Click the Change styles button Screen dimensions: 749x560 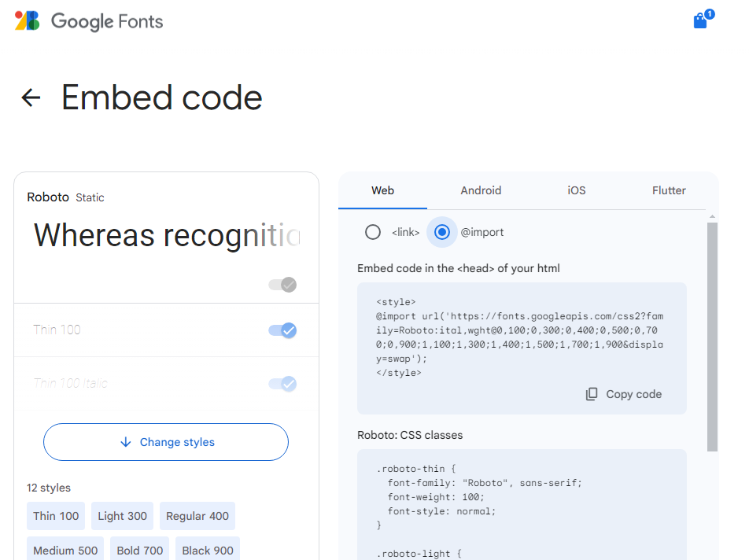tap(165, 442)
